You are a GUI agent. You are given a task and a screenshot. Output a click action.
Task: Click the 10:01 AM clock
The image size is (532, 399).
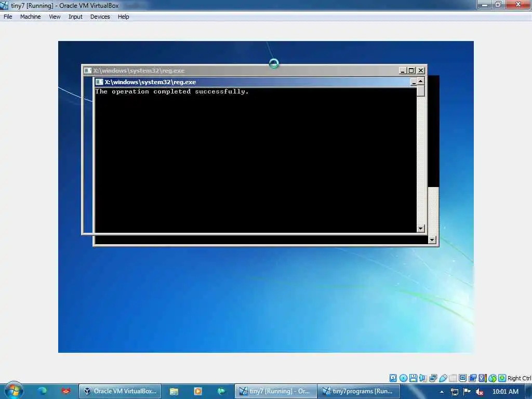(505, 392)
